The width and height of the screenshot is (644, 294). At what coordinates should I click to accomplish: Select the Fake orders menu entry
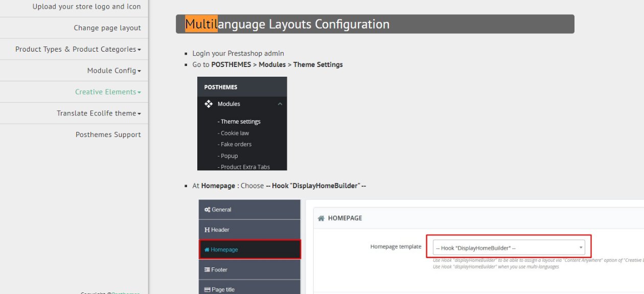tap(235, 144)
